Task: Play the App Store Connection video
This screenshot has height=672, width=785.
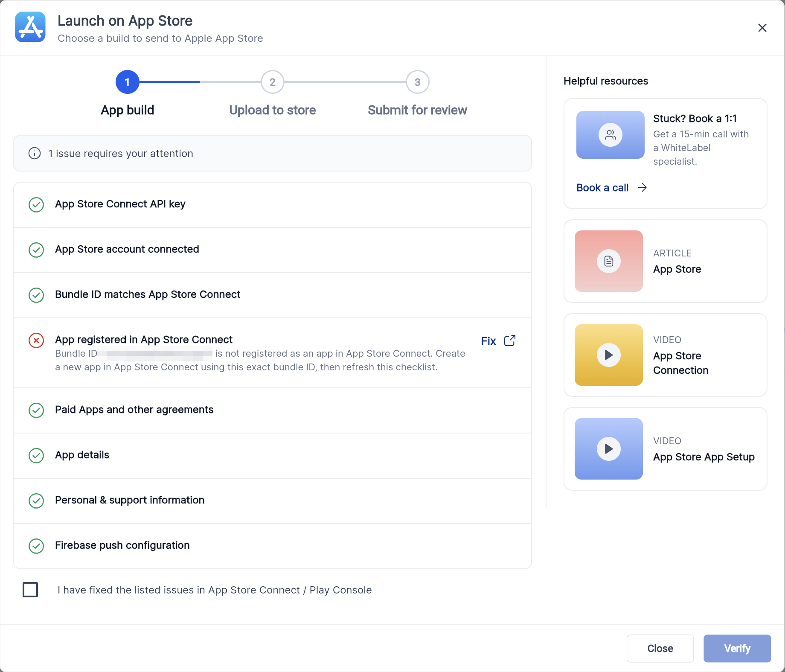Action: click(x=609, y=355)
